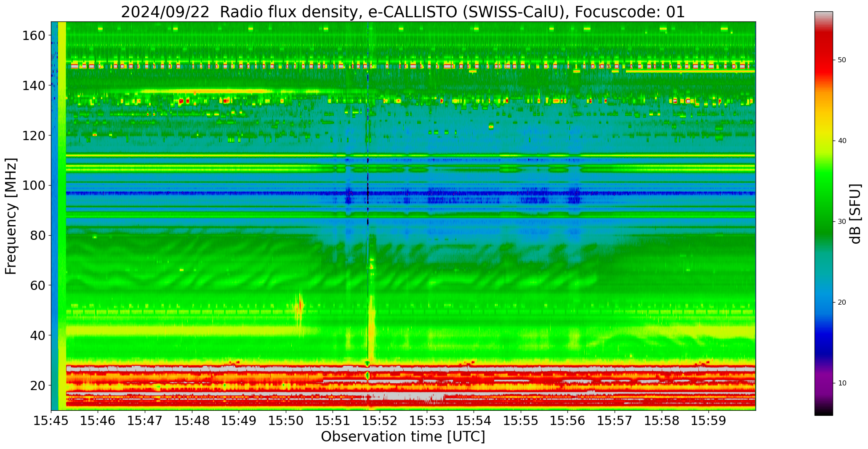The image size is (868, 449).
Task: Click the 15:53 time tick label
Action: [427, 421]
